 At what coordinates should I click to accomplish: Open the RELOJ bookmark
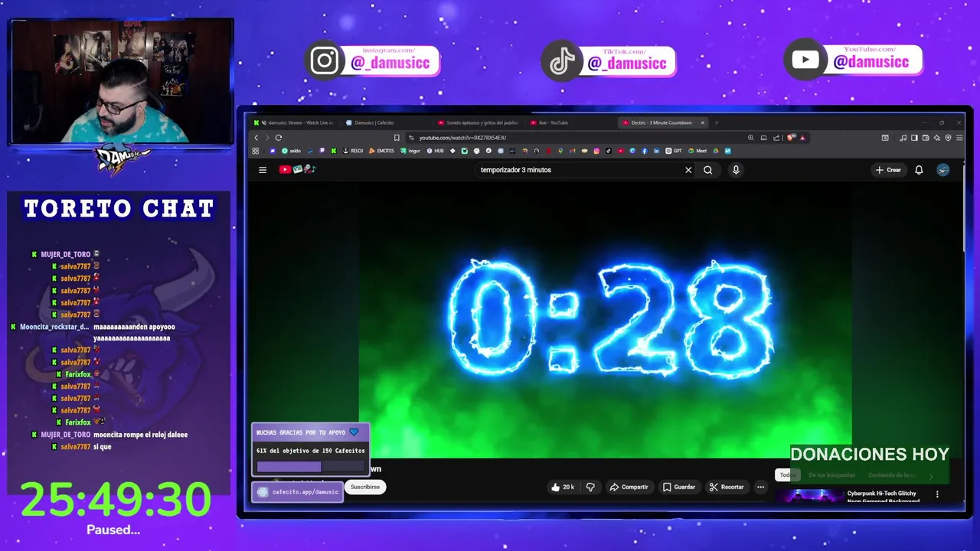(353, 151)
